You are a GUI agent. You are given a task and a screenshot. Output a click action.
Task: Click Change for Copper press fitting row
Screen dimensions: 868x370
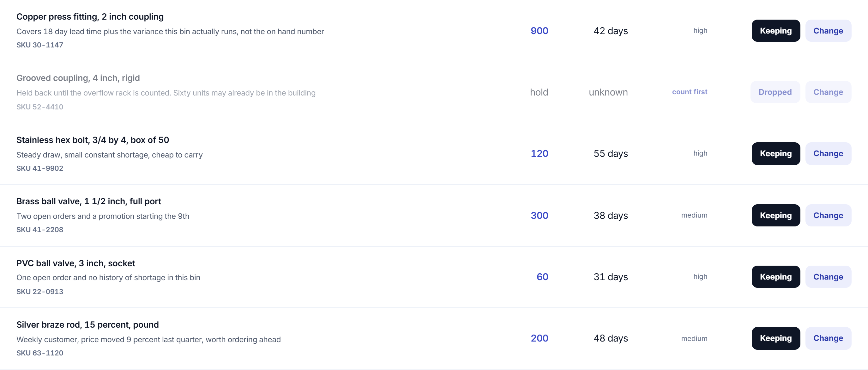828,31
